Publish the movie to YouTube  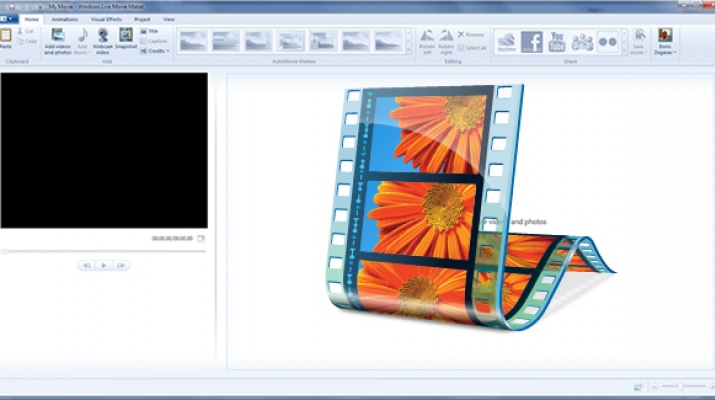click(557, 42)
